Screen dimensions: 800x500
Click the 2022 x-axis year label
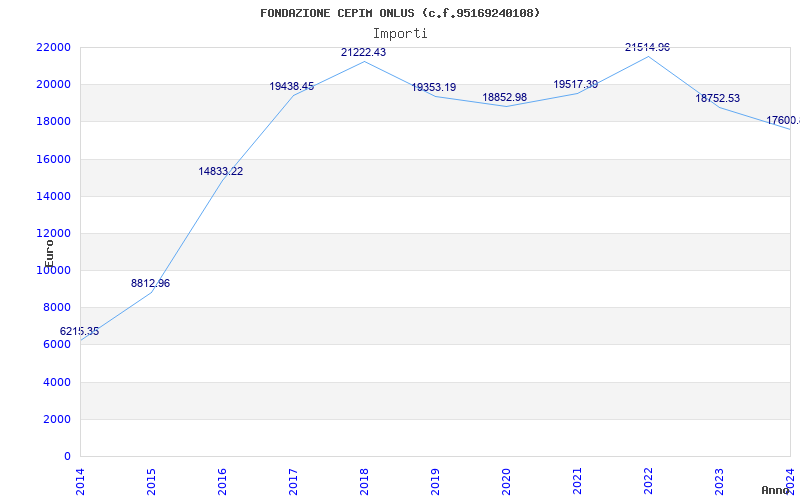tap(648, 481)
